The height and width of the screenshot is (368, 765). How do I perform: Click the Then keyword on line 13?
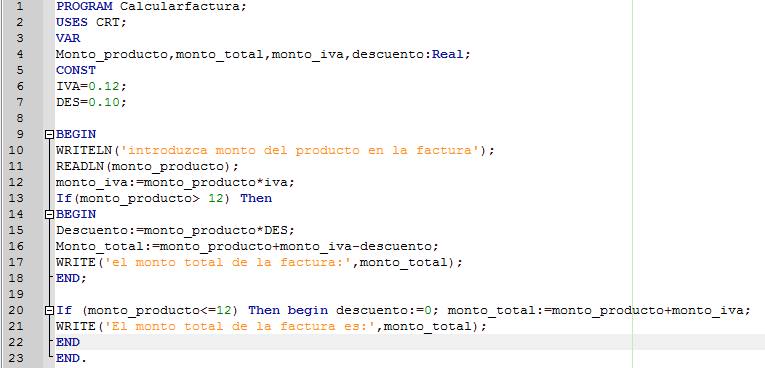coord(256,199)
